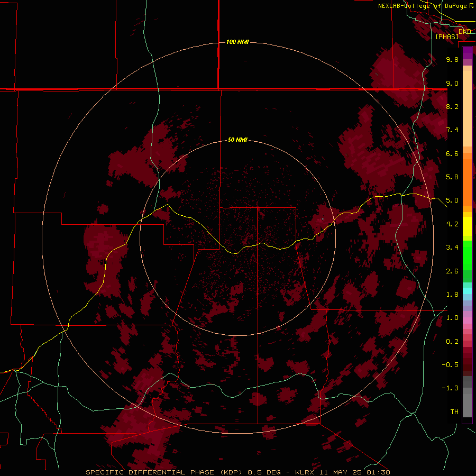Click the 4.2 scale value label
This screenshot has height=476, width=476.
click(x=452, y=224)
